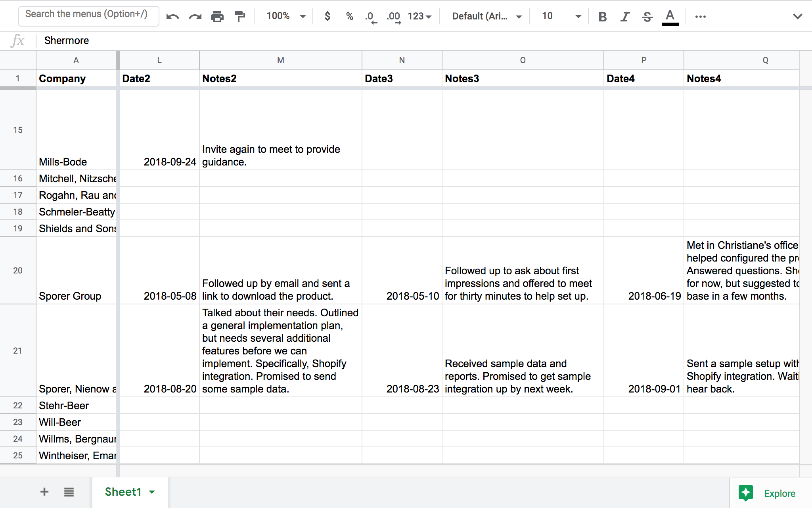The height and width of the screenshot is (508, 812).
Task: Format selection as percent
Action: [x=349, y=16]
